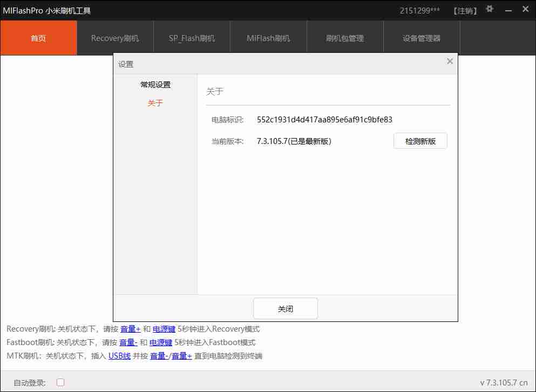Click the 电脑标识 label
The height and width of the screenshot is (392, 536).
pos(227,120)
